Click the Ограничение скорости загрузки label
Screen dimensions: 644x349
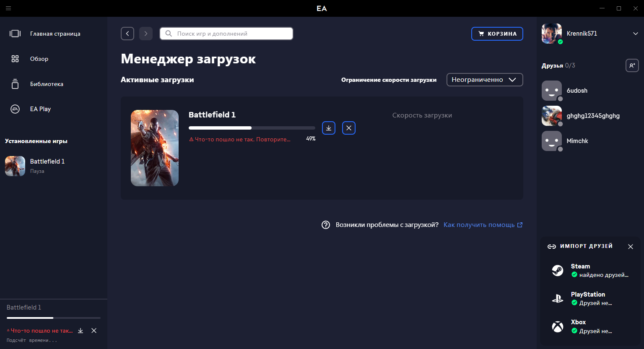pyautogui.click(x=389, y=80)
